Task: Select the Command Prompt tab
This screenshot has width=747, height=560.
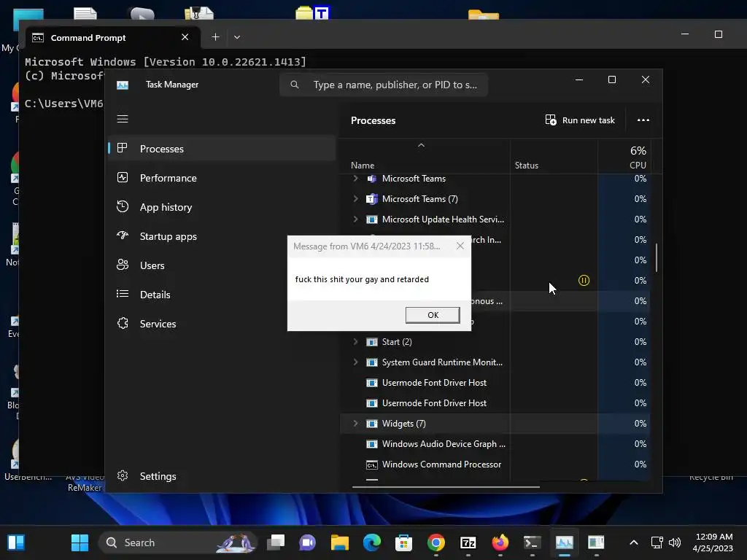Action: pyautogui.click(x=113, y=38)
